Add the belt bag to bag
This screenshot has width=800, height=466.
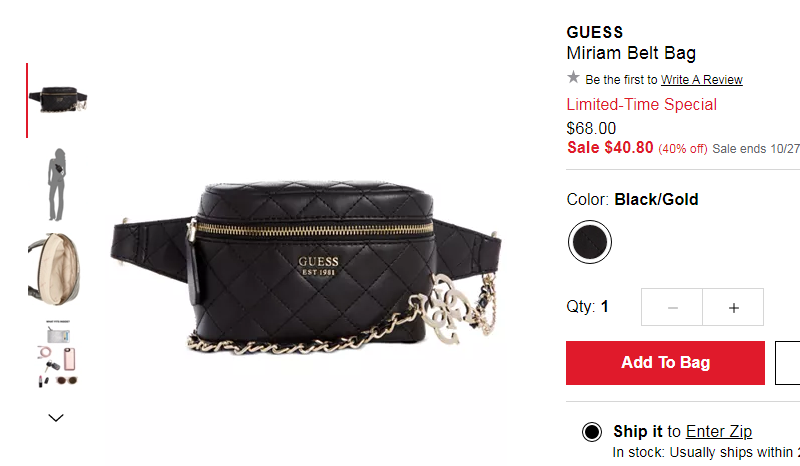(x=665, y=363)
